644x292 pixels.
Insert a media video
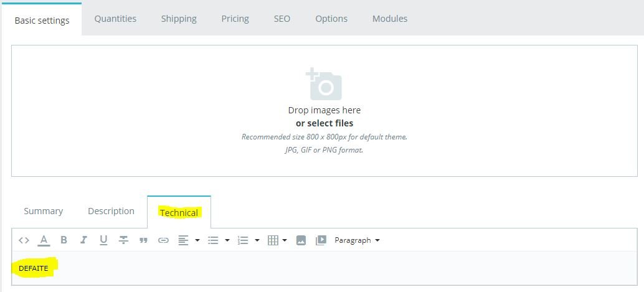point(321,240)
